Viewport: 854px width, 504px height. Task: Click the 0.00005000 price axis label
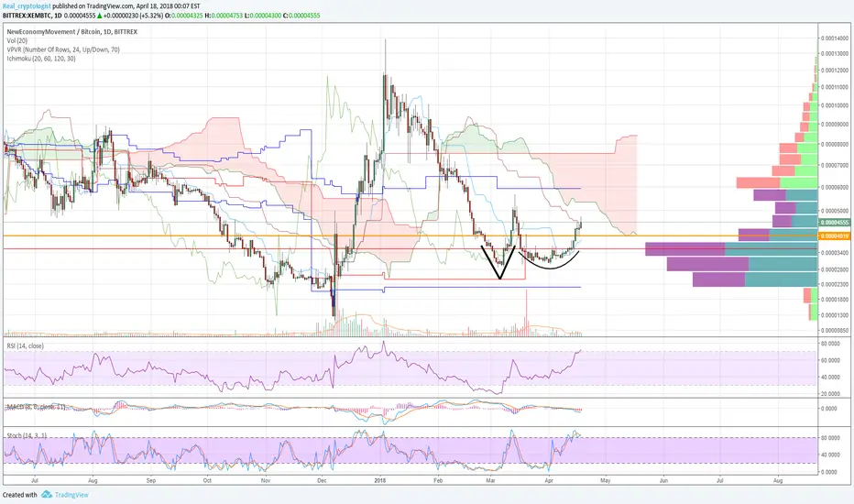coord(836,211)
